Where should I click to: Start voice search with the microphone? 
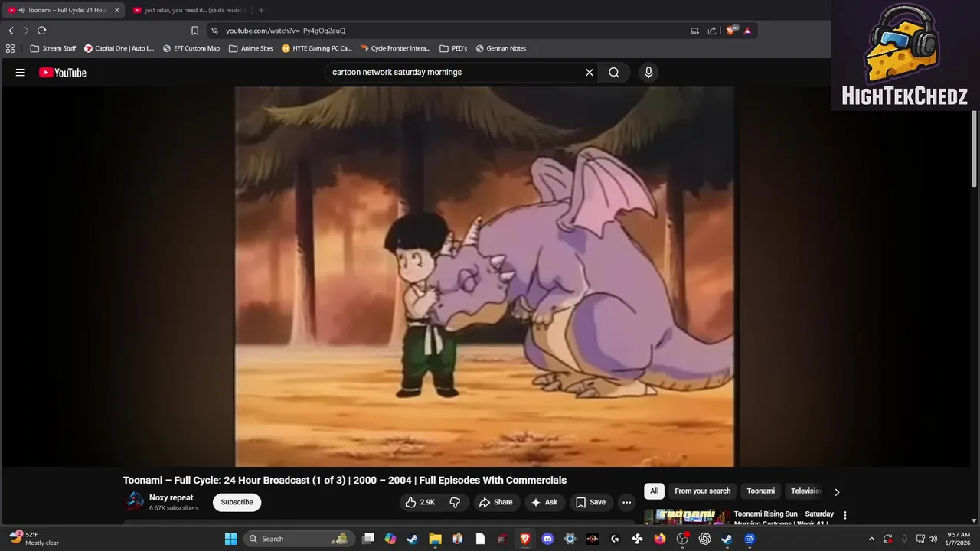coord(648,73)
